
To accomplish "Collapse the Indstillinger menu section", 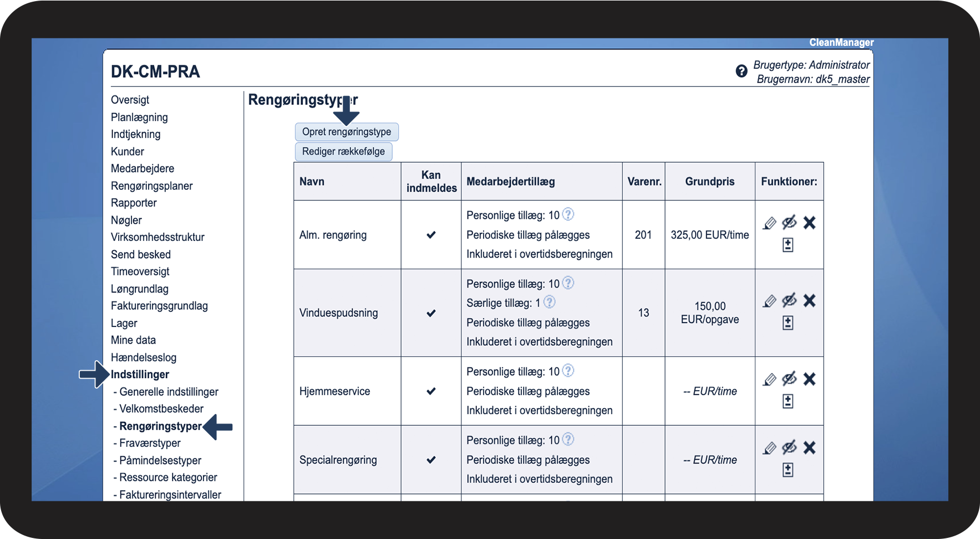I will point(140,375).
